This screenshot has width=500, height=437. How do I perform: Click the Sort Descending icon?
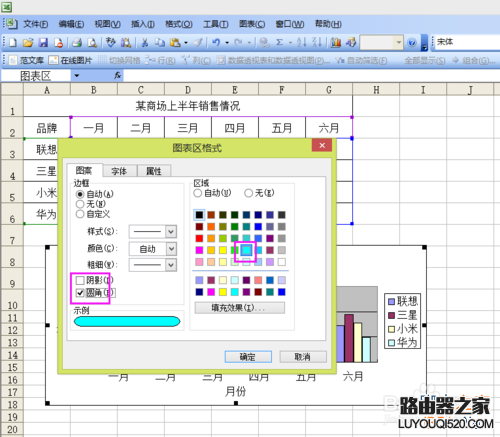point(317,42)
